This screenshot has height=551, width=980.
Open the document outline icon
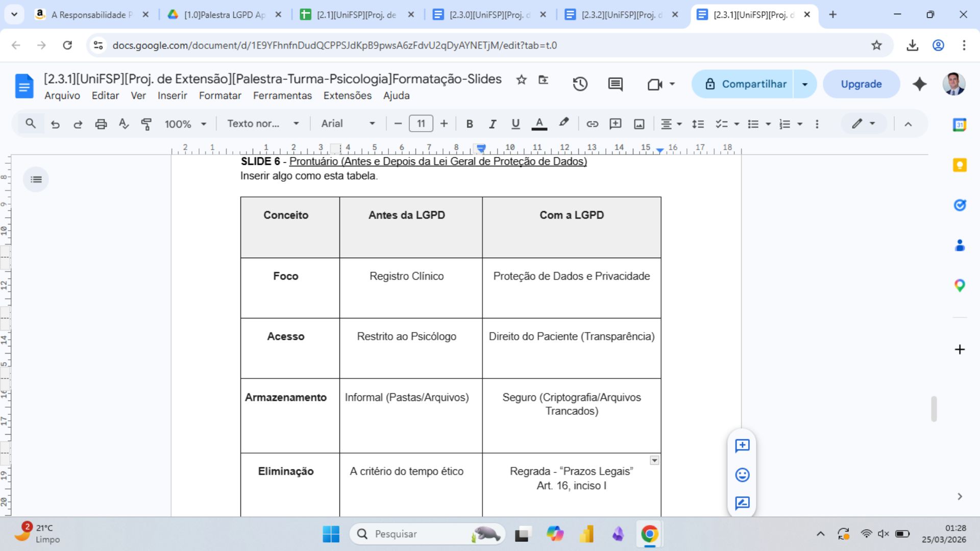point(36,180)
